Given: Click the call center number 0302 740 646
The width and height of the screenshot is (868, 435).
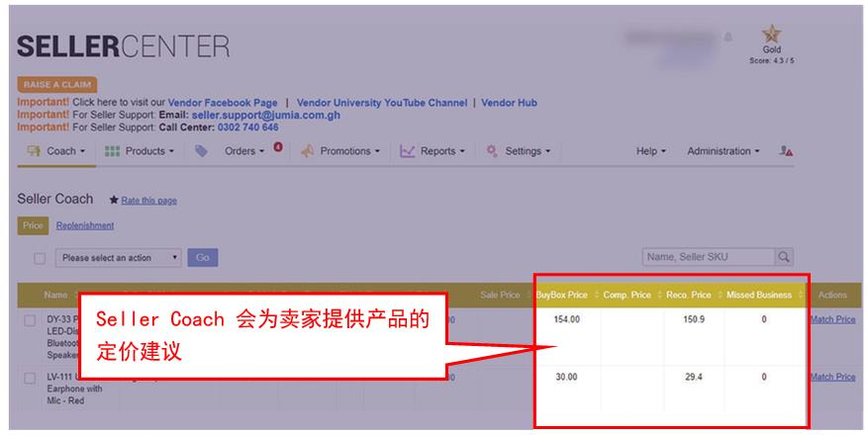Looking at the screenshot, I should pyautogui.click(x=248, y=128).
